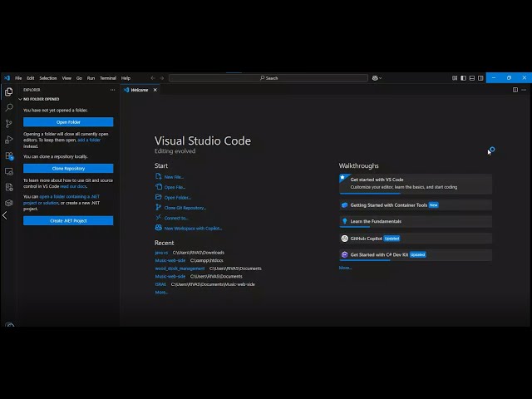The width and height of the screenshot is (532, 399).
Task: Click the VS Code logo in title bar
Action: (x=7, y=78)
